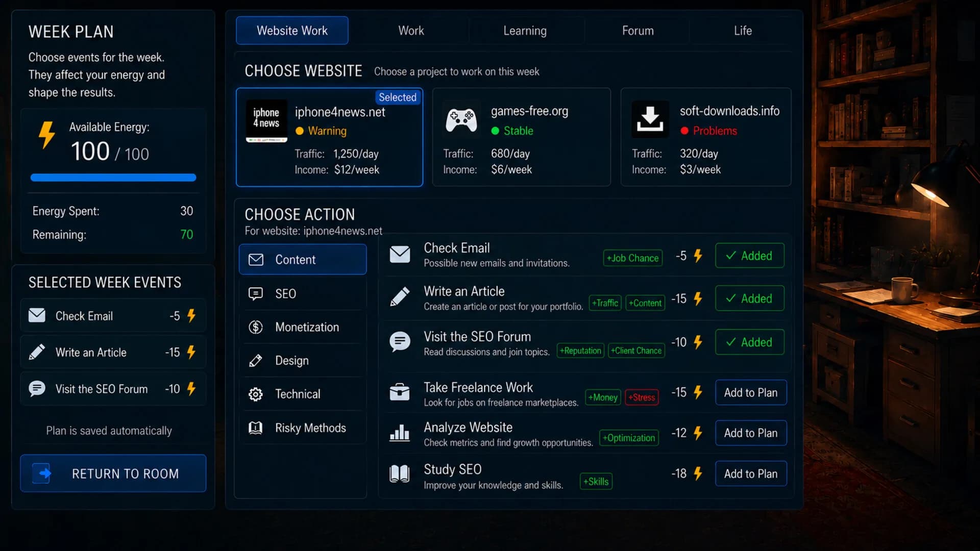Click the +Client Chance tag
The image size is (980, 551).
(636, 350)
